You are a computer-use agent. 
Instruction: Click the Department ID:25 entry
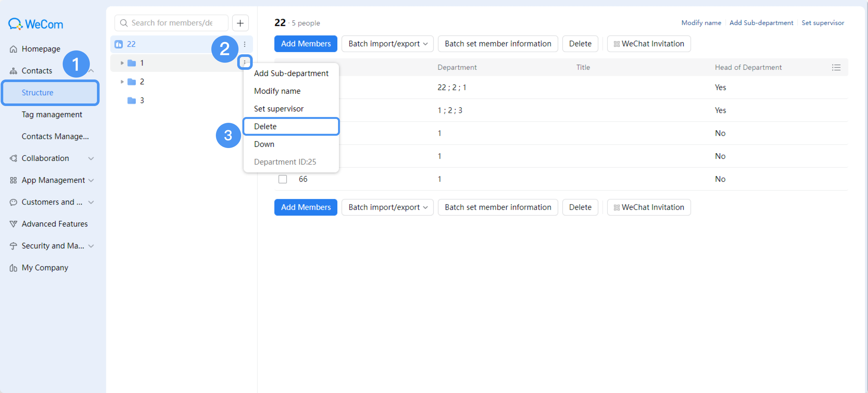(285, 162)
